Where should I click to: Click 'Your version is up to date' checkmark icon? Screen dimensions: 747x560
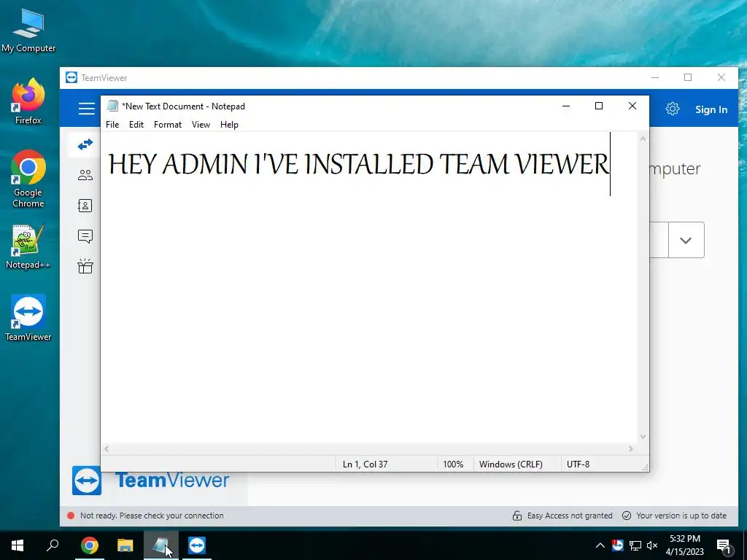tap(627, 516)
